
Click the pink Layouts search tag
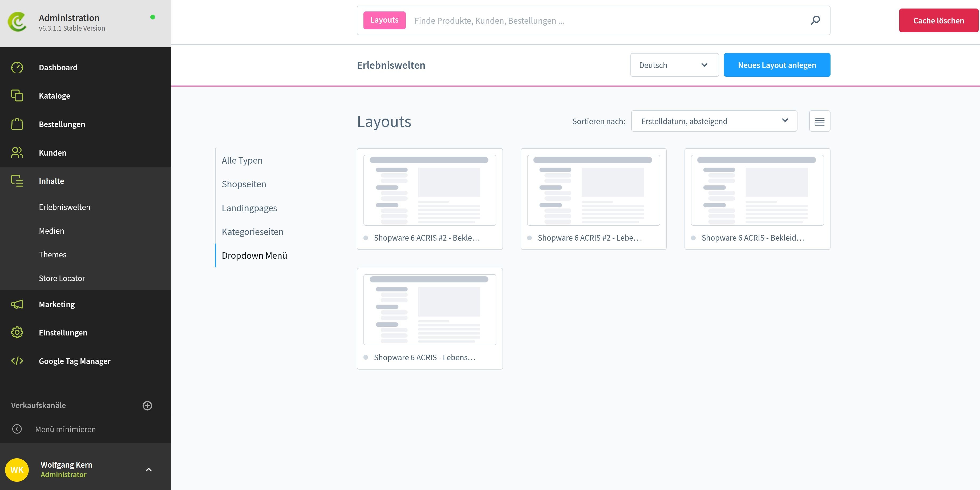coord(384,20)
